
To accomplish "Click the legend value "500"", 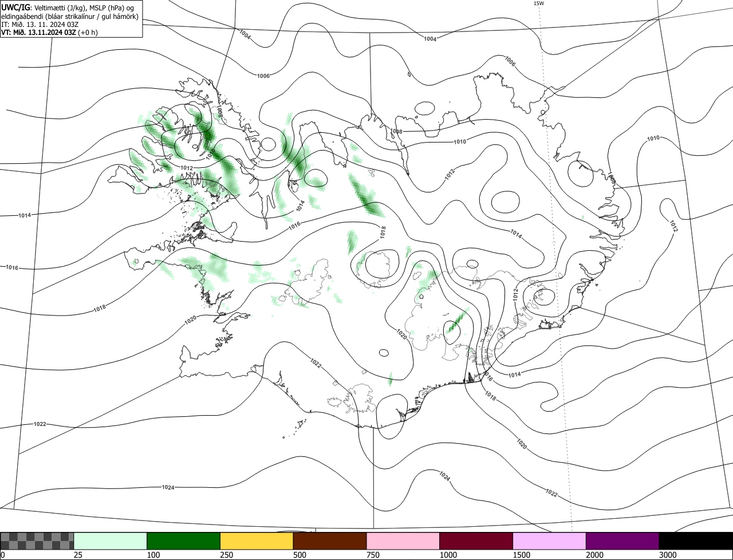I will tap(300, 555).
